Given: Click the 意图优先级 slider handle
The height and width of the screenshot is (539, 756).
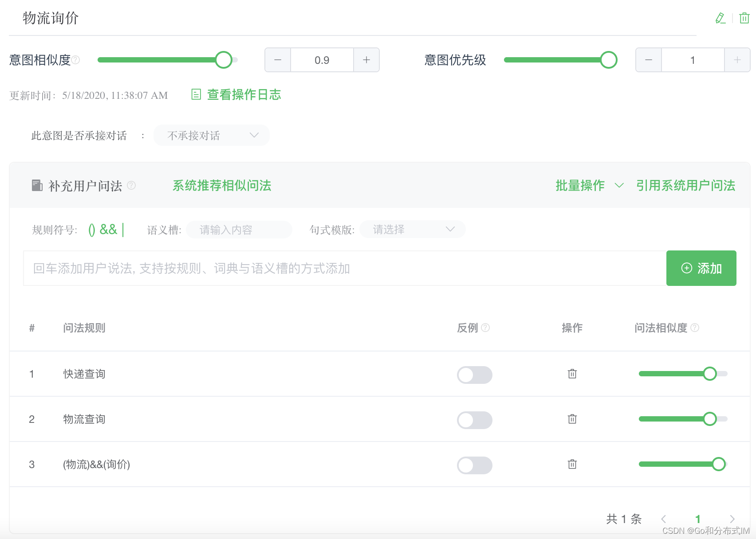Looking at the screenshot, I should coord(609,60).
